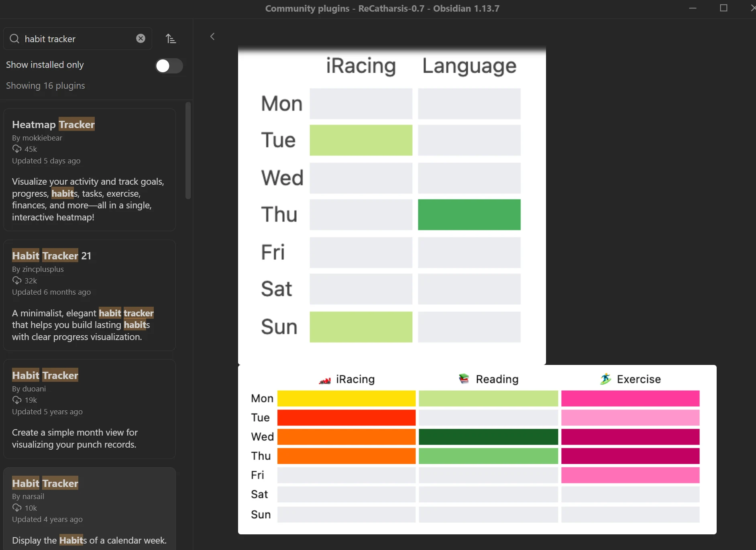Image resolution: width=756 pixels, height=550 pixels.
Task: Click the 'By mokkiebear' author text
Action: pyautogui.click(x=37, y=138)
